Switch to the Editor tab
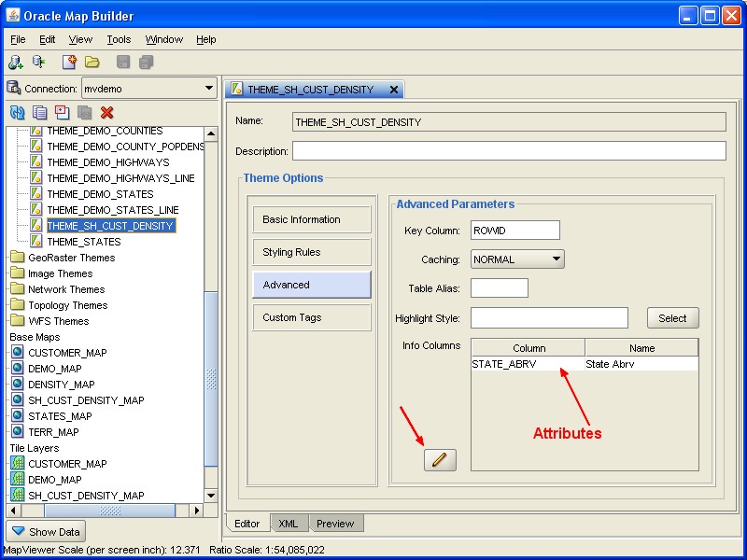Screen dimensions: 747x560 247,524
